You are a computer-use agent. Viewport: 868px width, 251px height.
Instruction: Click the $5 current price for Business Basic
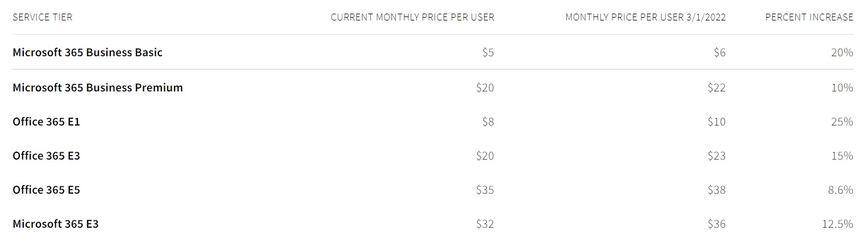click(488, 52)
